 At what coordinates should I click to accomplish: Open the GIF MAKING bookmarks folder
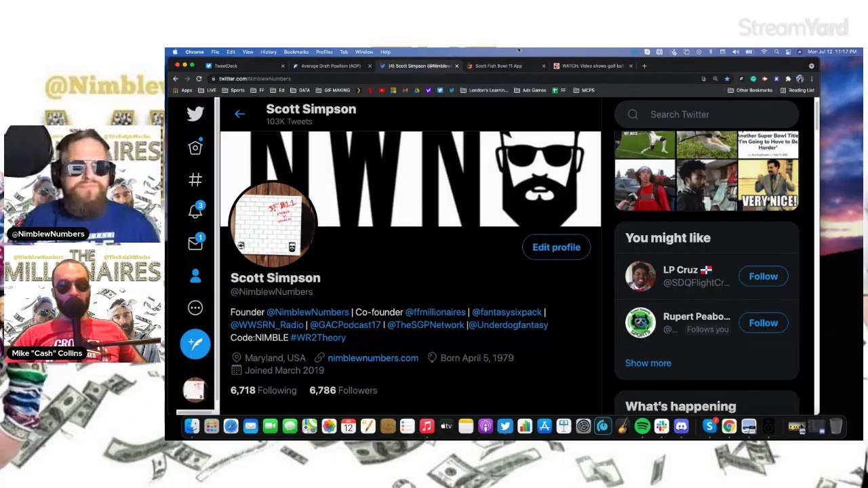[x=332, y=90]
